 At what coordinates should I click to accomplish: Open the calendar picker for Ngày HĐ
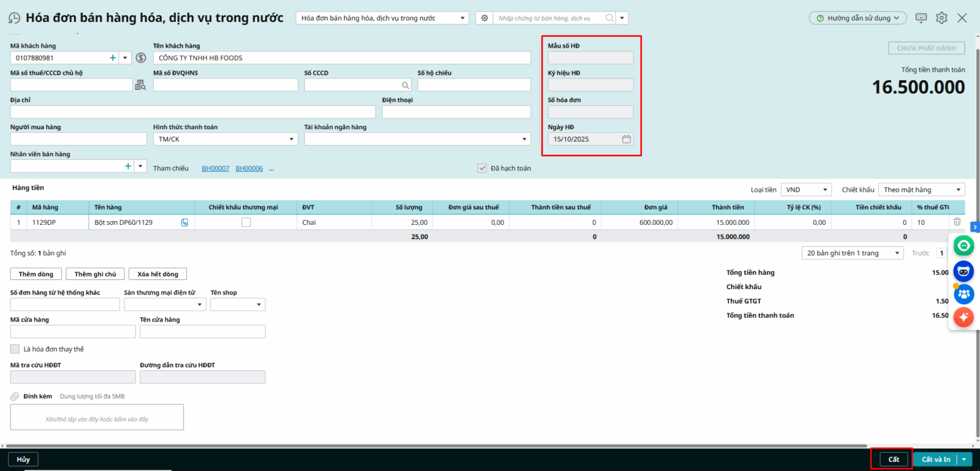(626, 140)
